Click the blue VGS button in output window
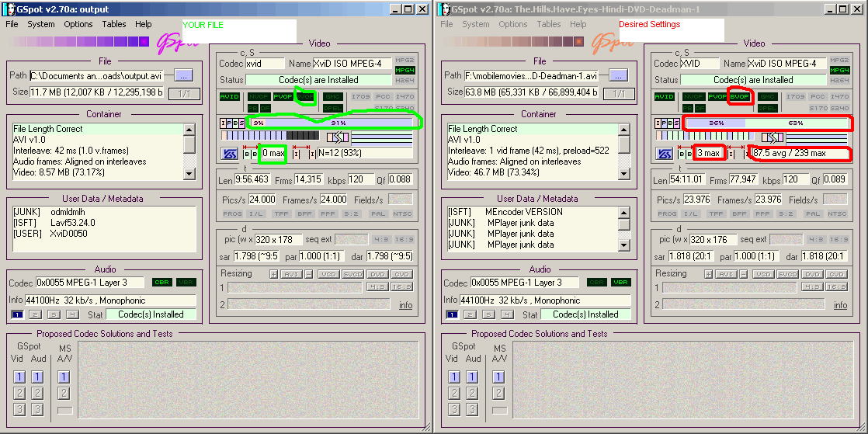Viewport: 868px width, 434px height. click(x=230, y=154)
